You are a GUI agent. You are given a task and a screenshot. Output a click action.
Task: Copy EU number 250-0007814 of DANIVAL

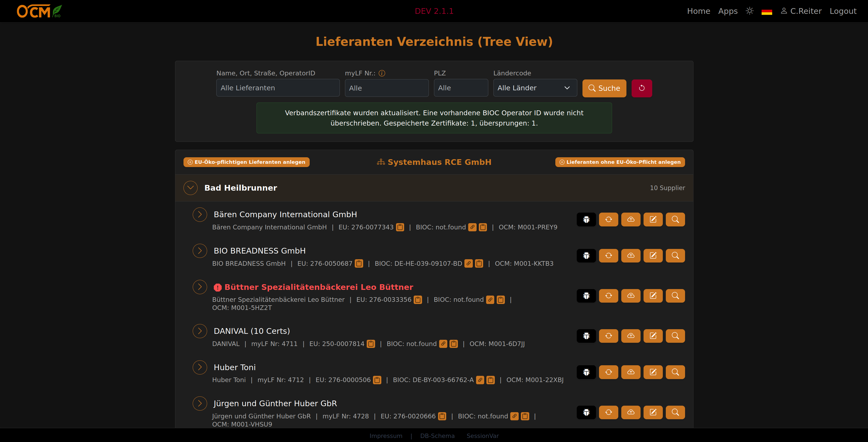(x=371, y=344)
